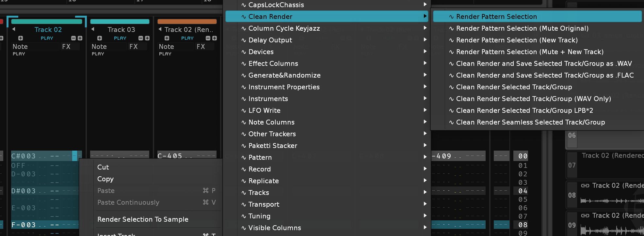Remove effect column from Track 02 (Ren.. track
The width and height of the screenshot is (644, 236).
point(208,38)
